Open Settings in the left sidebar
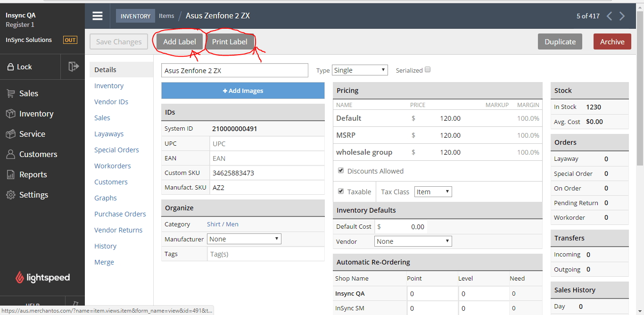The width and height of the screenshot is (644, 315). click(33, 195)
